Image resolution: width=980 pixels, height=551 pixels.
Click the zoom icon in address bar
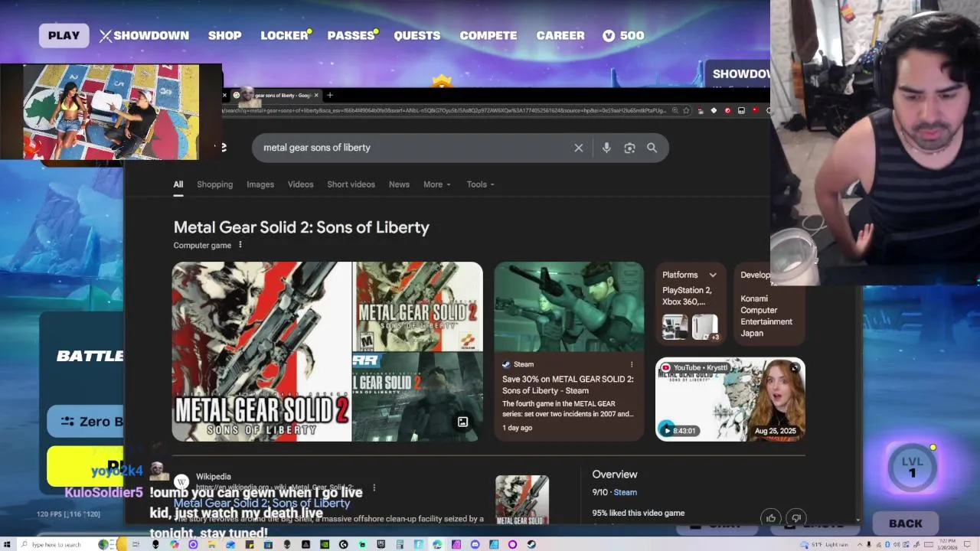(675, 110)
